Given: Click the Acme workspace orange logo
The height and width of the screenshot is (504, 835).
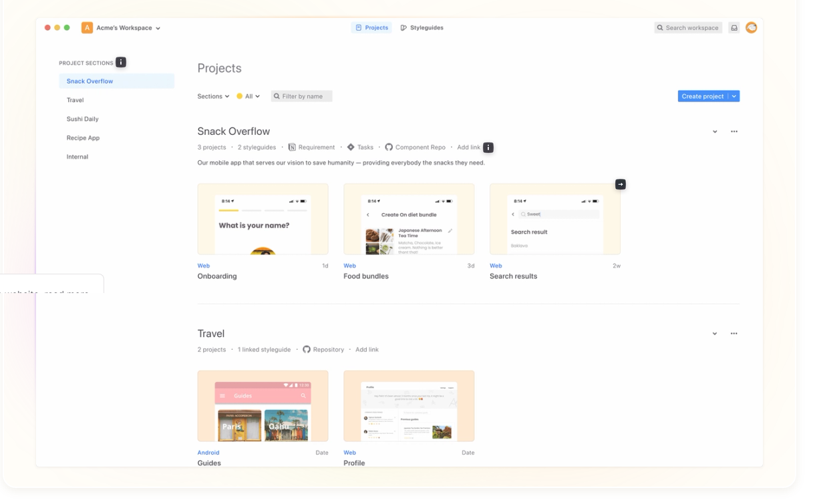Looking at the screenshot, I should (87, 28).
